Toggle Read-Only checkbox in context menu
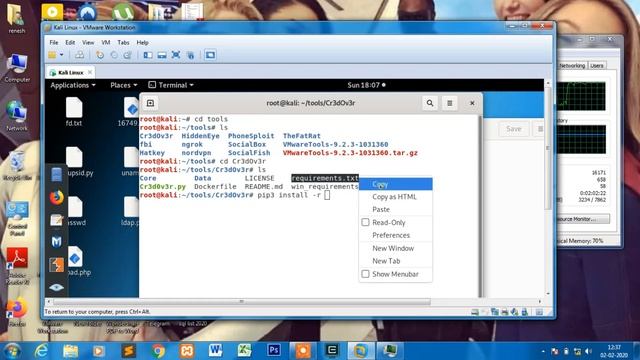 click(x=365, y=222)
